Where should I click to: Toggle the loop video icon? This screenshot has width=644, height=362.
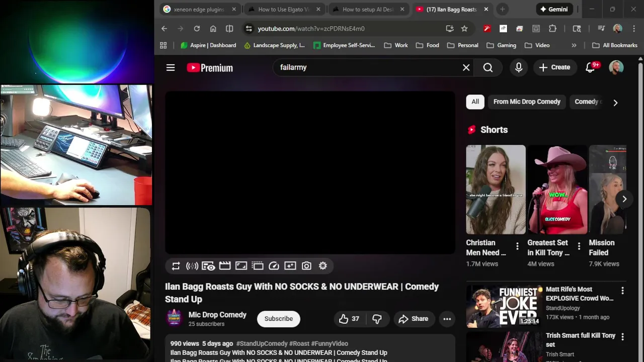pos(176,266)
